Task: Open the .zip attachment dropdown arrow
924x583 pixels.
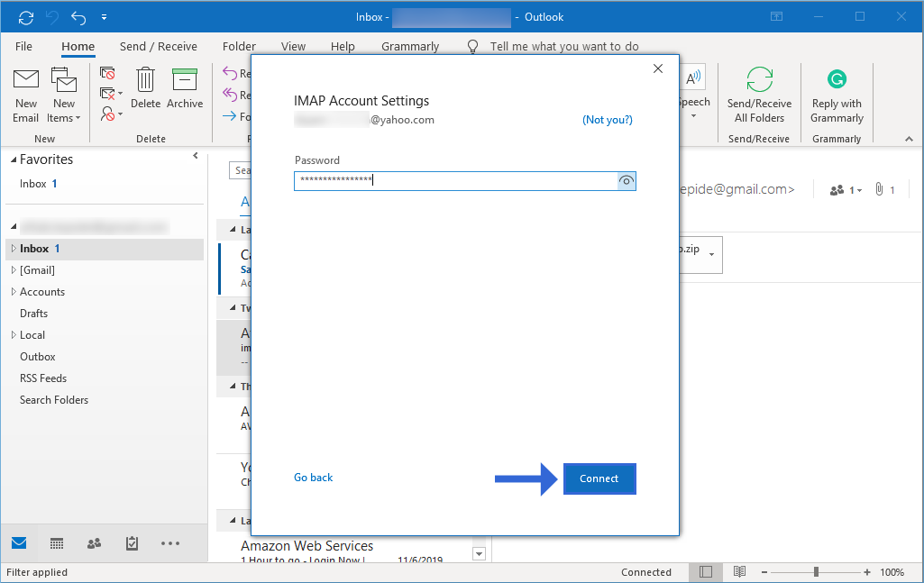Action: (x=712, y=254)
